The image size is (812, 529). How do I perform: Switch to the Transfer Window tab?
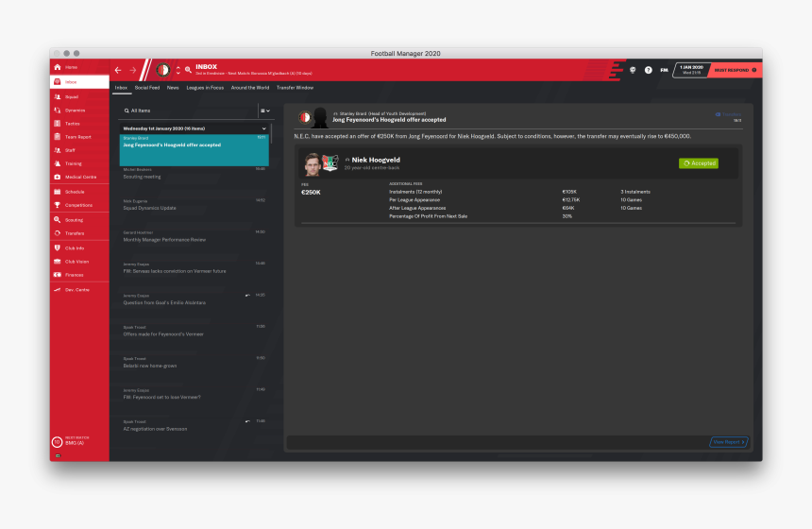(x=295, y=88)
